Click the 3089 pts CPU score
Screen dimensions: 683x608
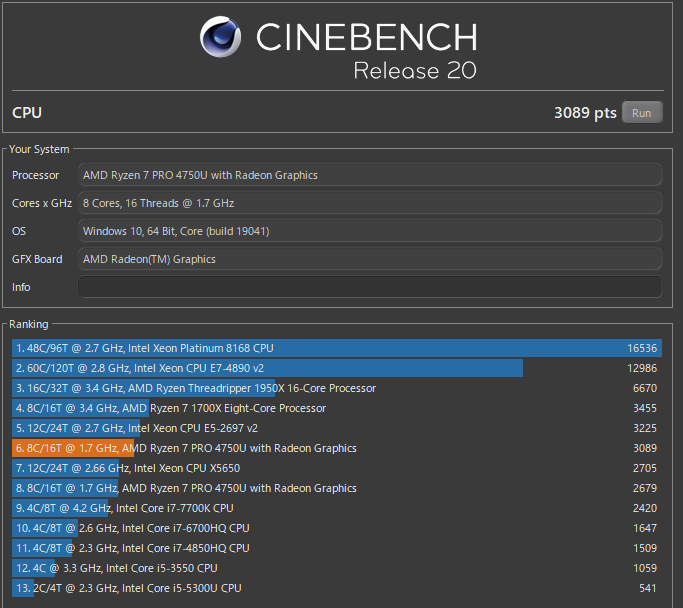585,113
